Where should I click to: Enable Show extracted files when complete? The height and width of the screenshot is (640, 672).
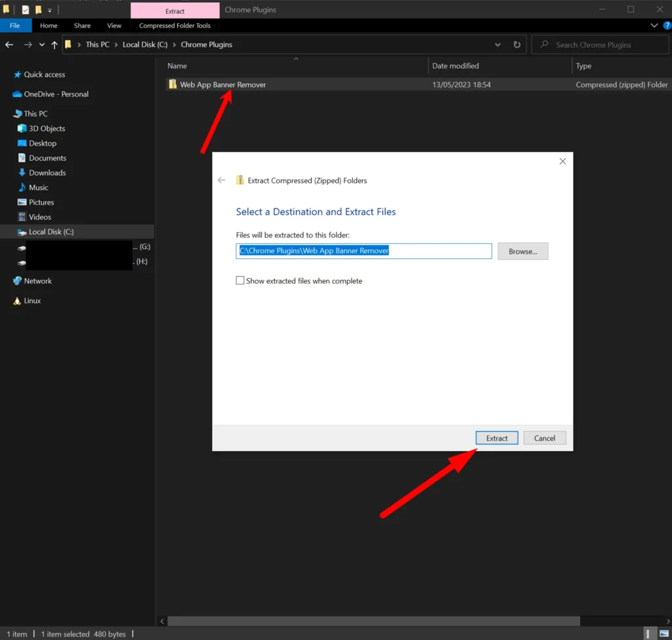(x=240, y=281)
